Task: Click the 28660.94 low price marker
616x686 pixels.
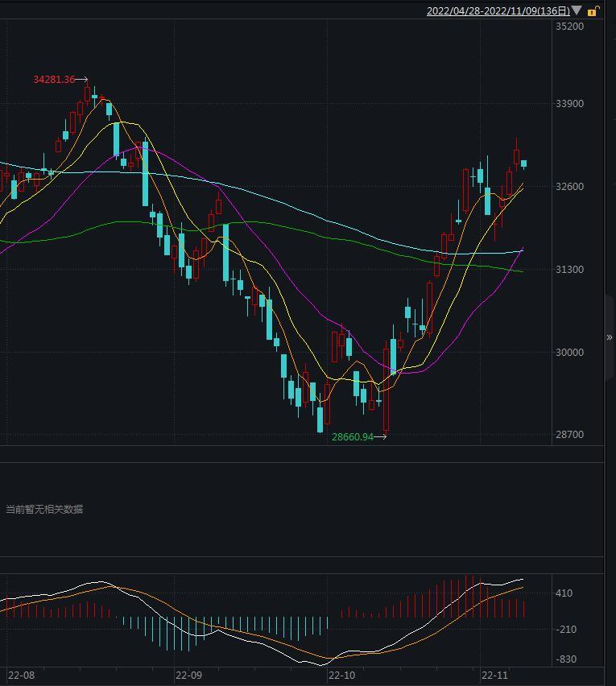Action: pyautogui.click(x=353, y=437)
